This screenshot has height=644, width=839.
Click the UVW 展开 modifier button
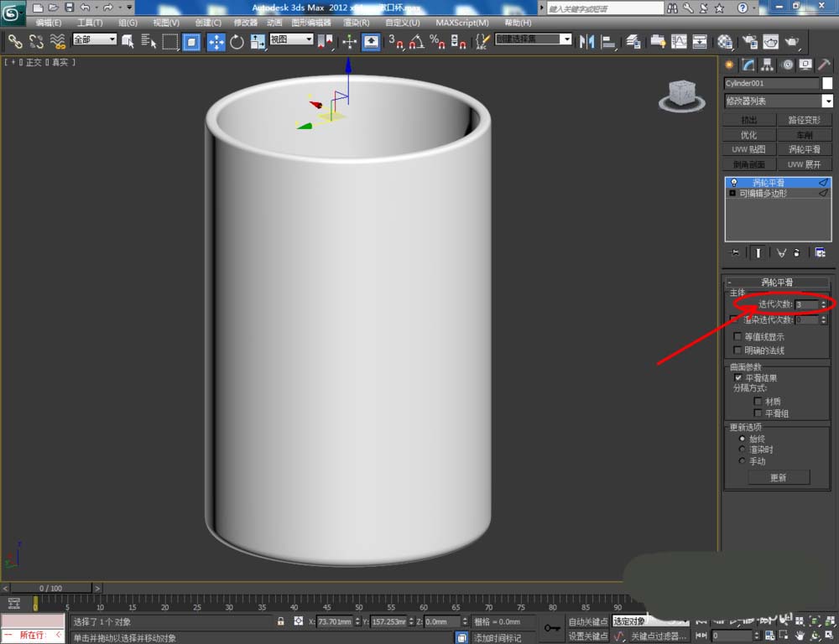[804, 164]
